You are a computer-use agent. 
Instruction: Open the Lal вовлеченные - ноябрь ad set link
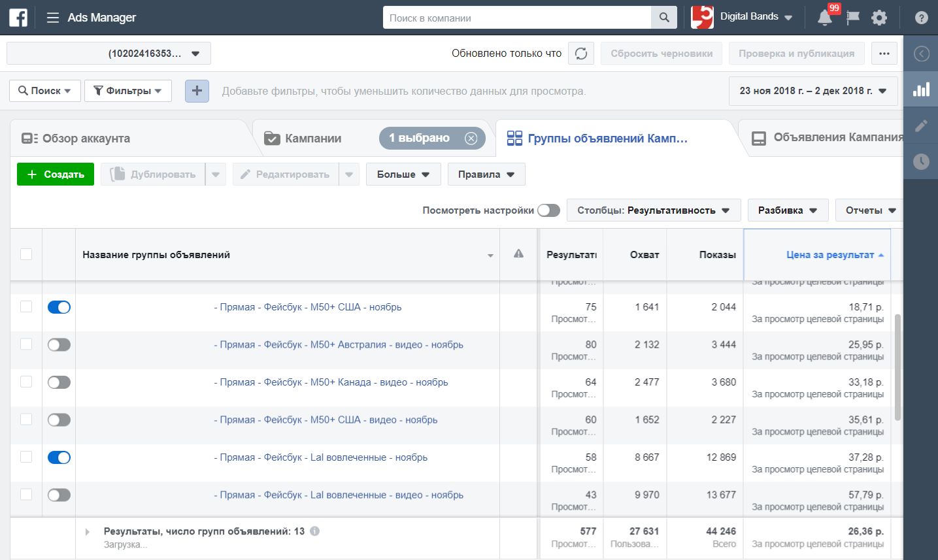click(321, 457)
